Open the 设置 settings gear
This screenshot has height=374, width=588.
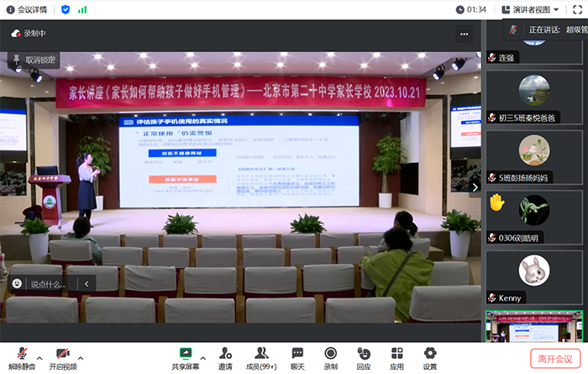click(430, 358)
